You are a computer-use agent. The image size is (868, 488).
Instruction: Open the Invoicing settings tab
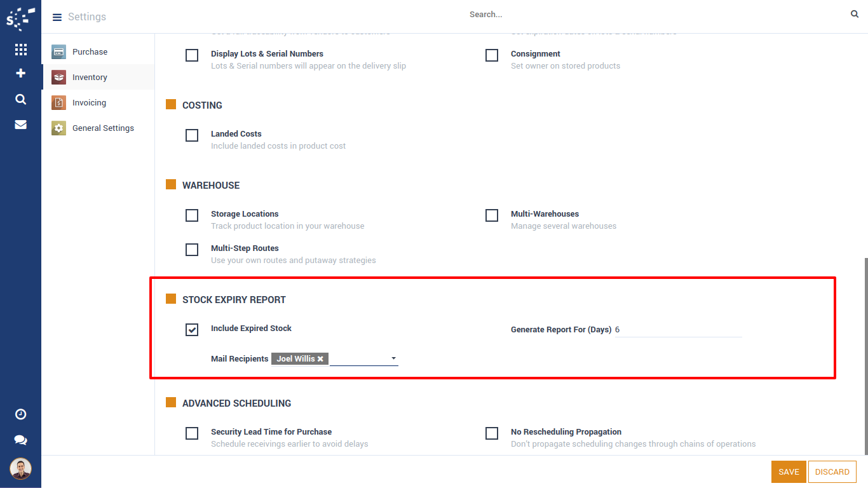(89, 103)
